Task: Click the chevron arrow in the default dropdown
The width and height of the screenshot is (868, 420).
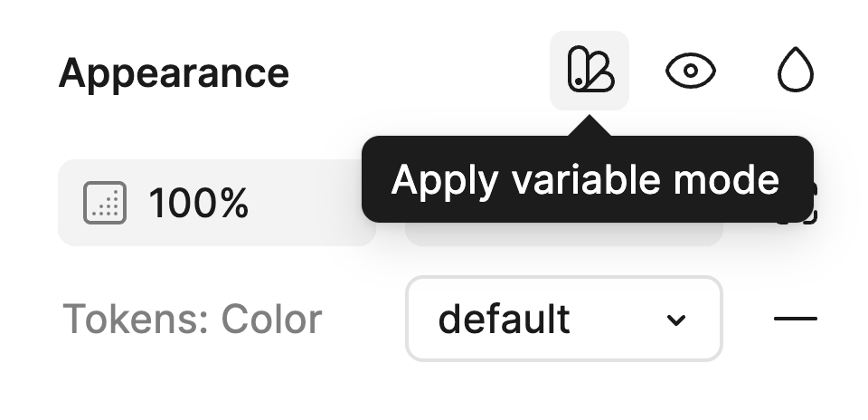Action: pos(675,320)
